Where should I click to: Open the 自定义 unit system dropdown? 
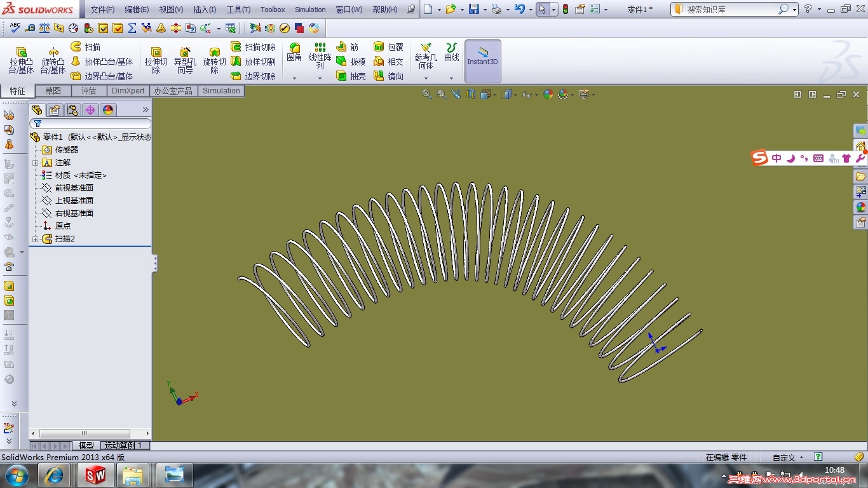click(x=788, y=457)
